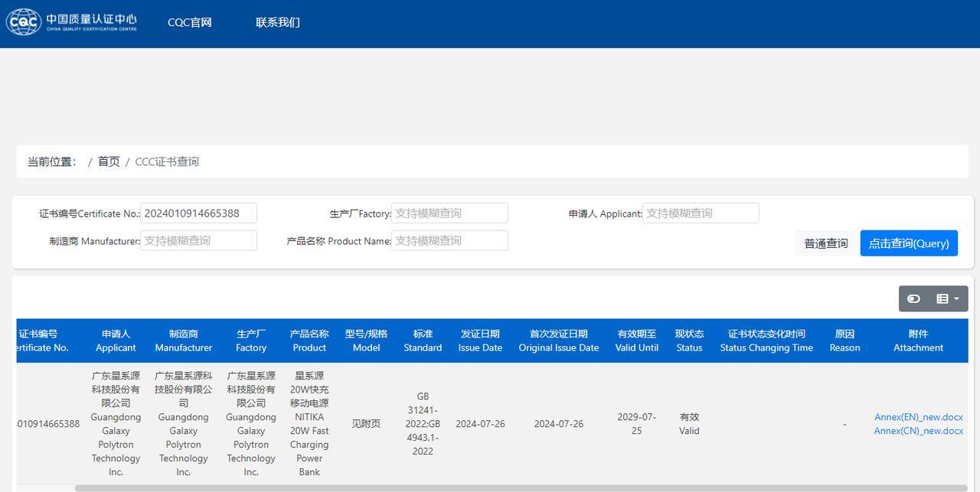Click the 产品名称 Product column header
Screen dimensions: 980x492
point(309,340)
